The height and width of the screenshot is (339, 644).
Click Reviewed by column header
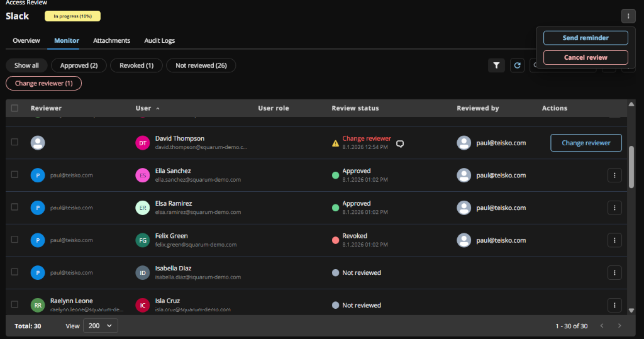tap(478, 108)
